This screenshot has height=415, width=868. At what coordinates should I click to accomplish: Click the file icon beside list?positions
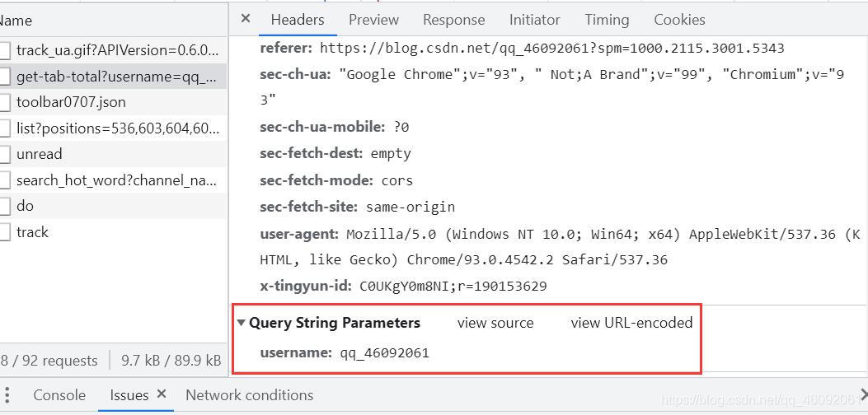(4, 129)
